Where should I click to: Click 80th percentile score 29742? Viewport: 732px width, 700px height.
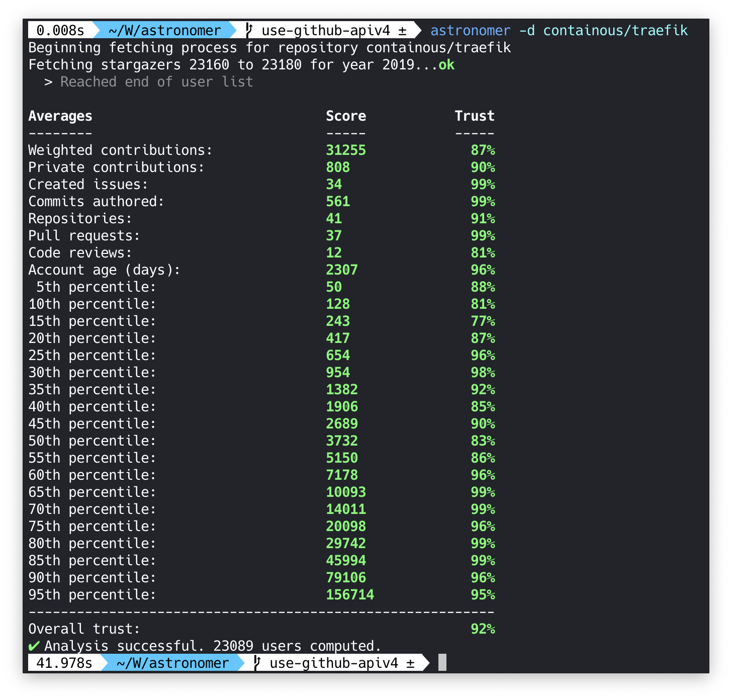click(346, 544)
